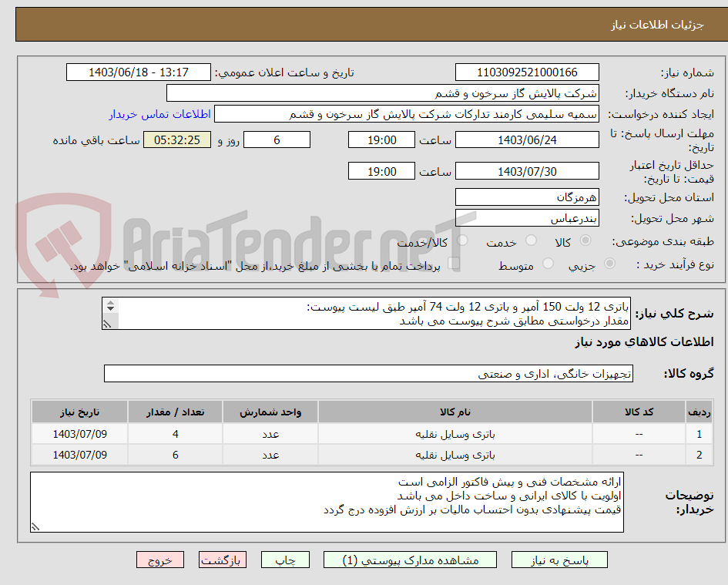Click the announcement date field 1403/06/18 - 13:17
Screen dimensions: 728x585
point(139,72)
